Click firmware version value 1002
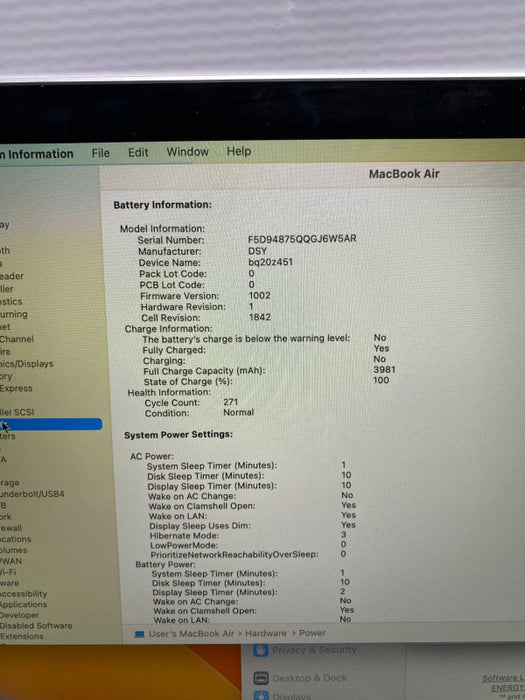The height and width of the screenshot is (700, 525). click(x=259, y=296)
